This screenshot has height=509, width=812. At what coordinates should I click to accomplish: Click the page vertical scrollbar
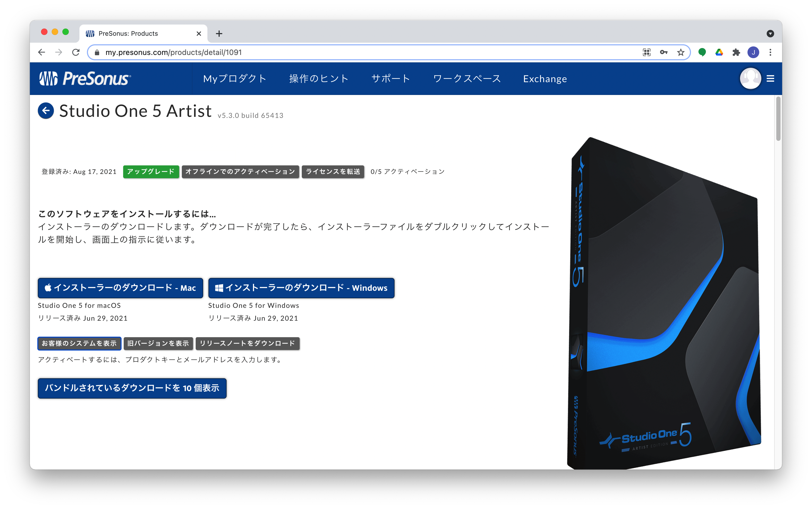778,118
